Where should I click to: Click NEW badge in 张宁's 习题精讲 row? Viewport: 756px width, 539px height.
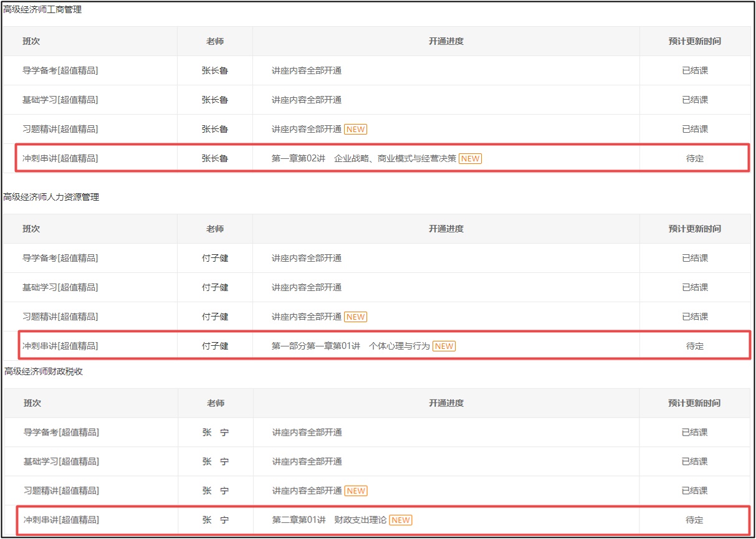click(356, 491)
